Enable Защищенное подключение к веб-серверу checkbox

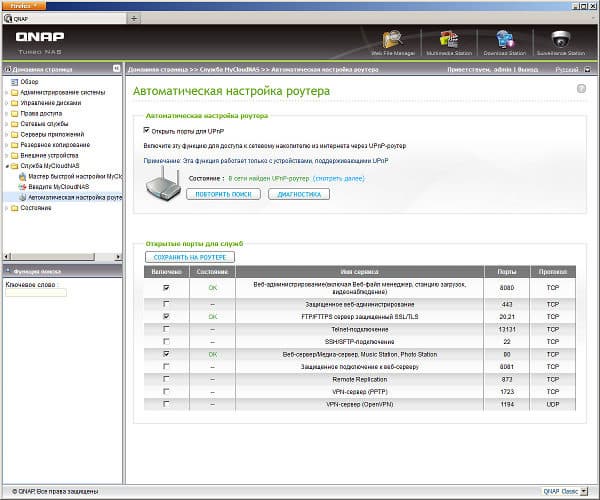click(x=166, y=366)
